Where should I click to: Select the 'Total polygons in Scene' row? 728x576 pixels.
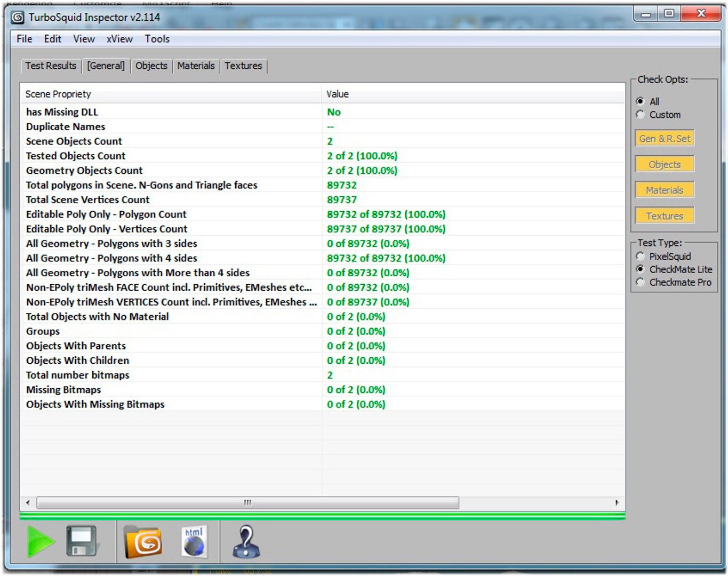(323, 185)
